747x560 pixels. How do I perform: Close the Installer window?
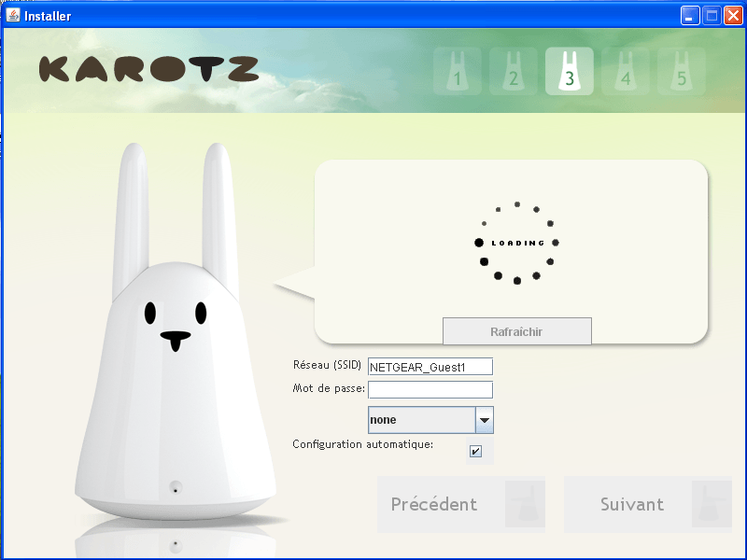(733, 16)
